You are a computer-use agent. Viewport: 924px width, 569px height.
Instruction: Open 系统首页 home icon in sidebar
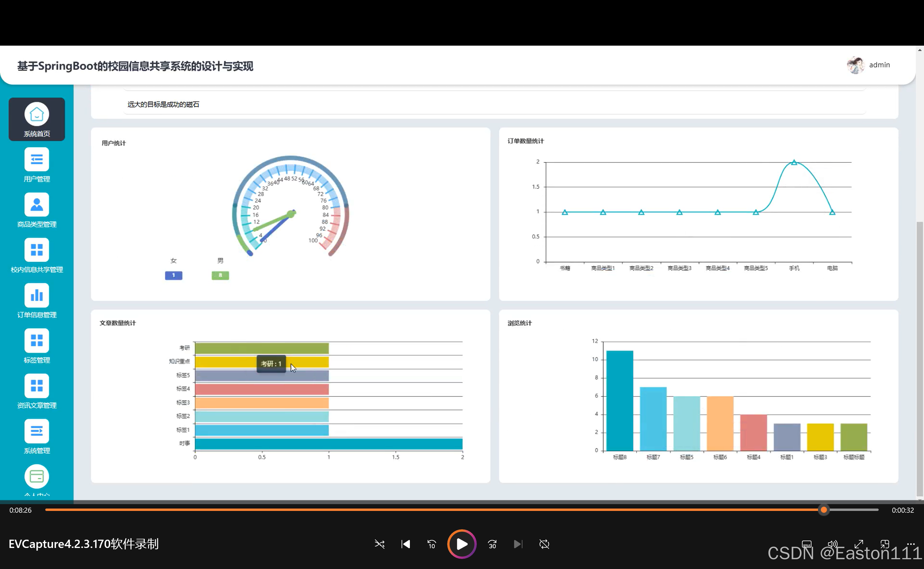click(36, 114)
